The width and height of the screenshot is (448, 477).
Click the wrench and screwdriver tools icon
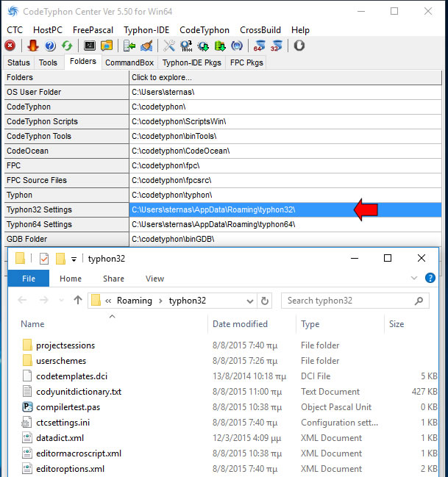coord(169,46)
